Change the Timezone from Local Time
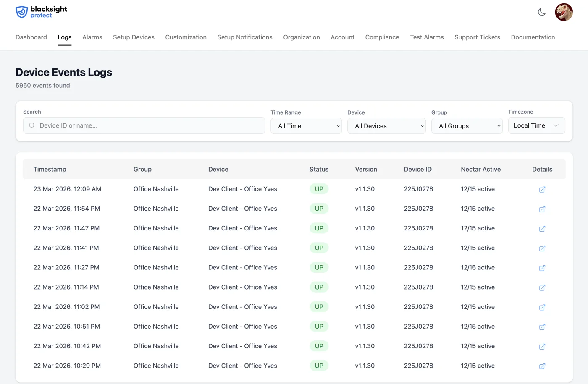Screen dimensions: 588x384 coord(536,125)
